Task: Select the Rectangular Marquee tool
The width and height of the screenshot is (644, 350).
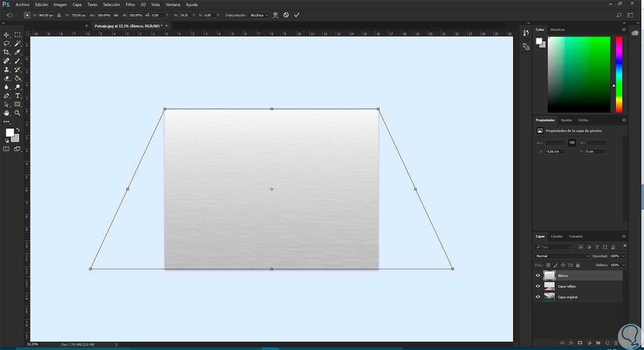Action: pos(17,35)
